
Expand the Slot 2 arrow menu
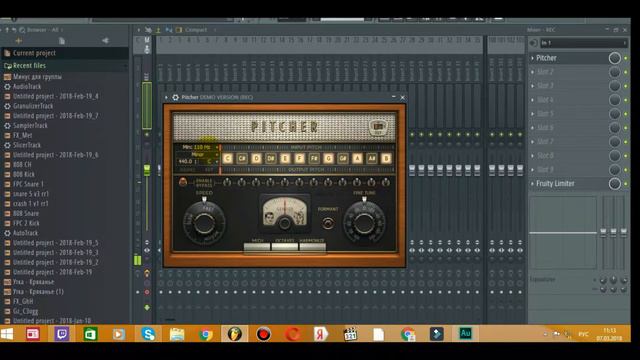coord(532,72)
